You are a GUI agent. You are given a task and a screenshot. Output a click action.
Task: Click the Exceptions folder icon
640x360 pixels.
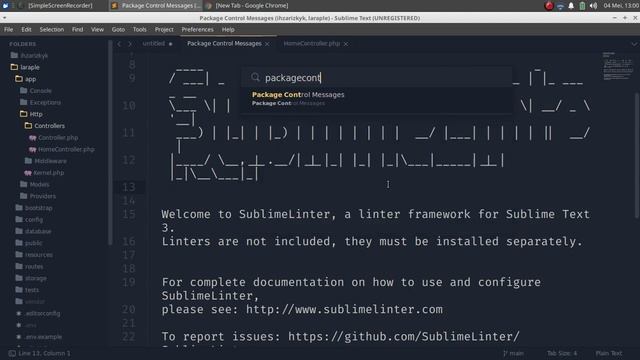pos(24,102)
